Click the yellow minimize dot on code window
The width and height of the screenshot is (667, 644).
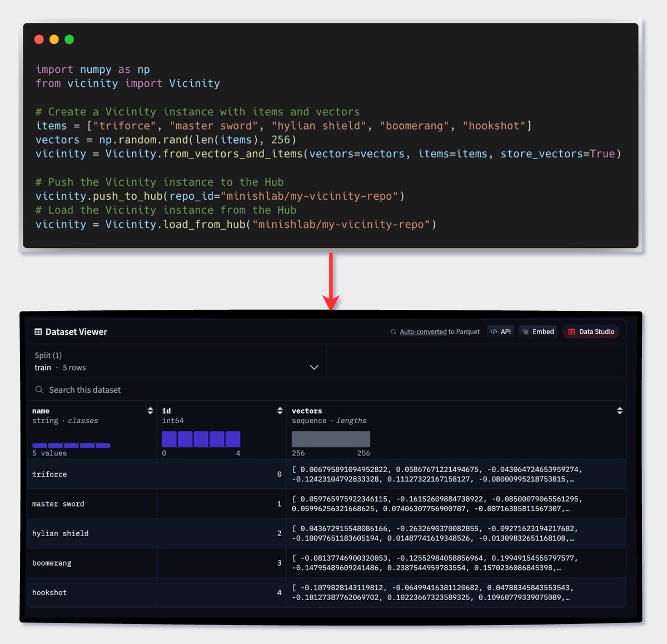coord(54,39)
